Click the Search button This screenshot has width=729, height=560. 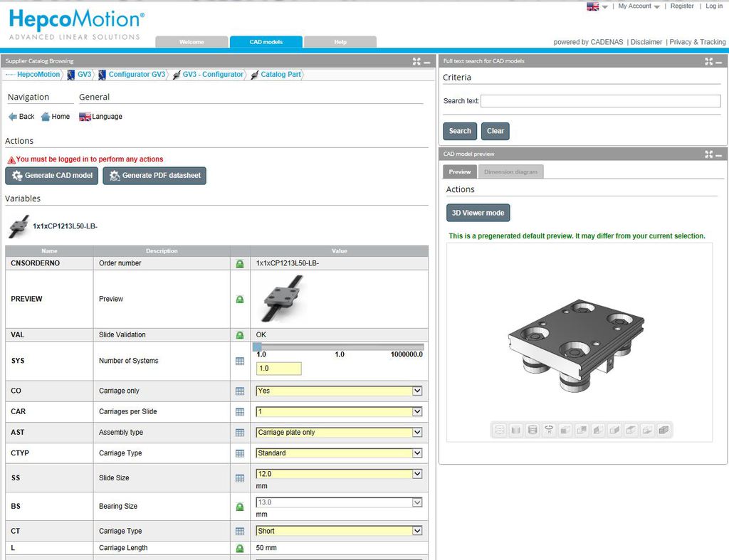460,131
